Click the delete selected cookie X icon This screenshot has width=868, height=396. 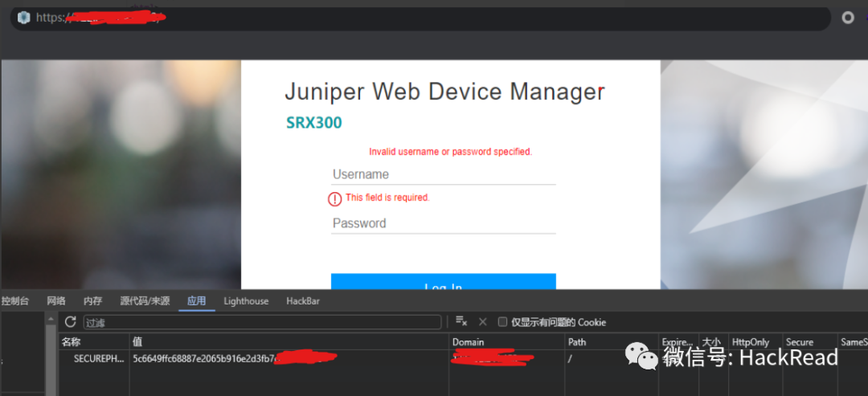pyautogui.click(x=482, y=322)
